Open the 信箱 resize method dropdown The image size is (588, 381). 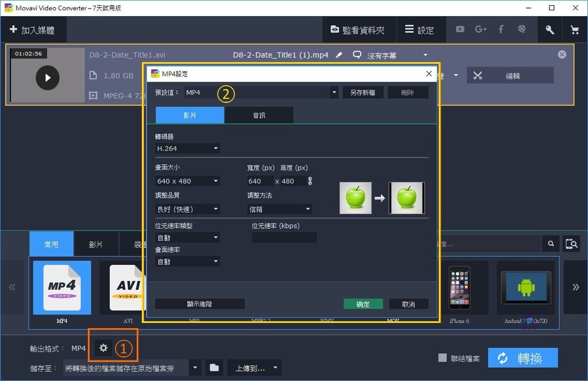[280, 209]
